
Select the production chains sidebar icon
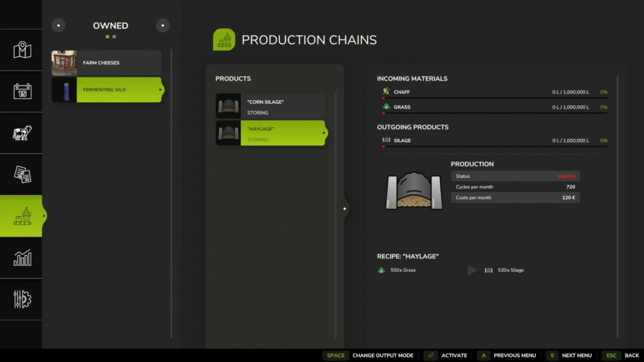pos(22,216)
